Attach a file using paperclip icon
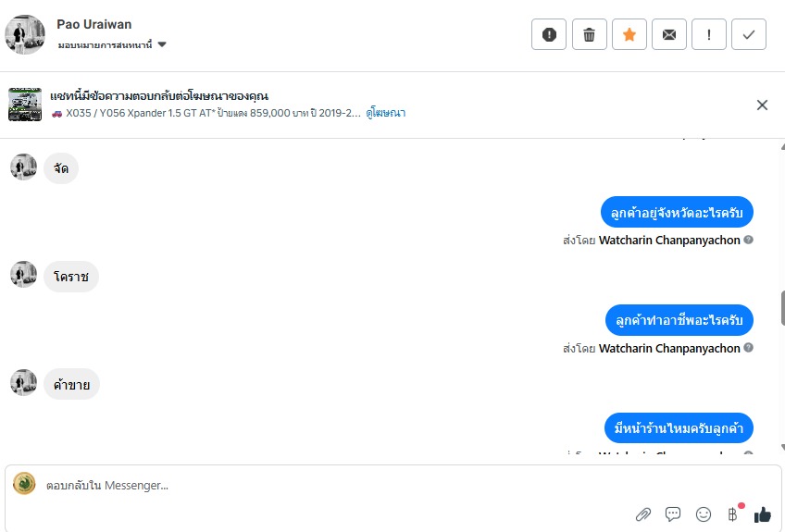This screenshot has width=785, height=532. click(643, 514)
